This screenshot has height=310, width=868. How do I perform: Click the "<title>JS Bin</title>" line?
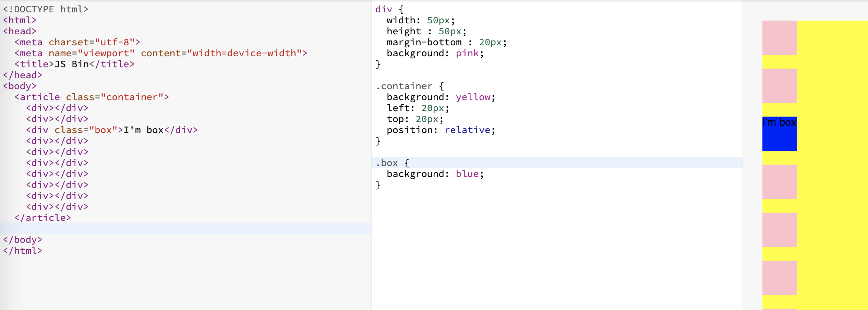point(74,64)
